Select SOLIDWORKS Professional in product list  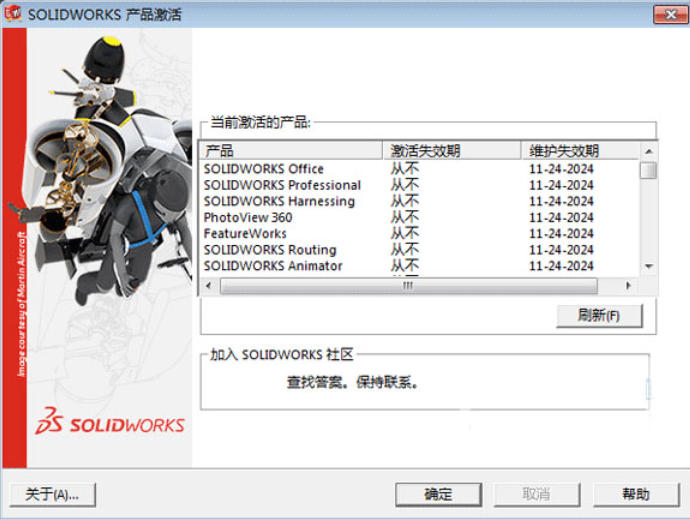282,185
